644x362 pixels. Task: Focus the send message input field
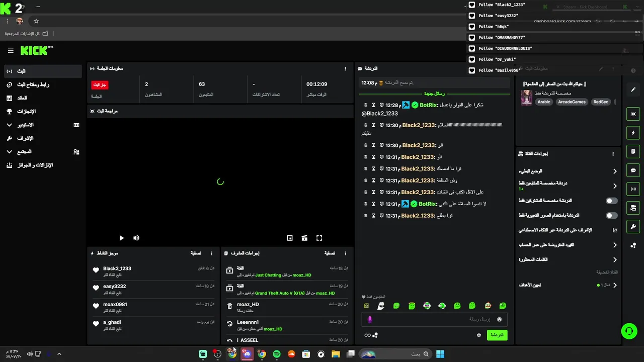[x=434, y=319]
